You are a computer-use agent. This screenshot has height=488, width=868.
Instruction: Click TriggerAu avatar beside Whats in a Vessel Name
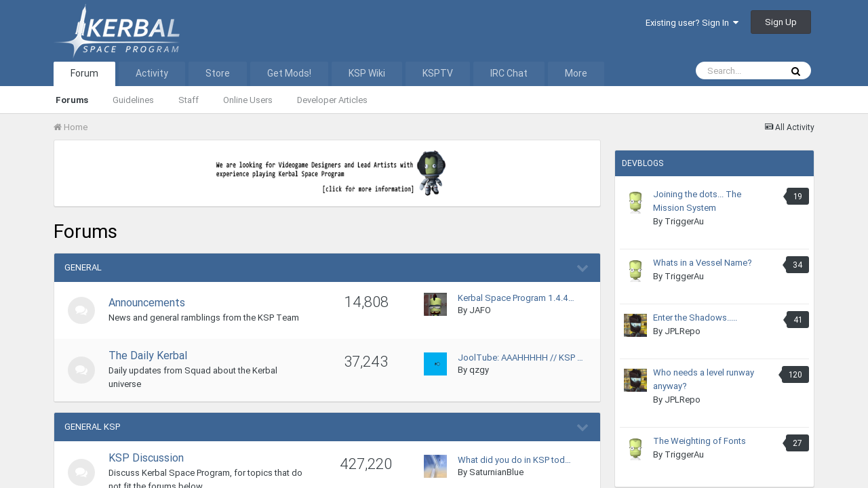(x=635, y=271)
